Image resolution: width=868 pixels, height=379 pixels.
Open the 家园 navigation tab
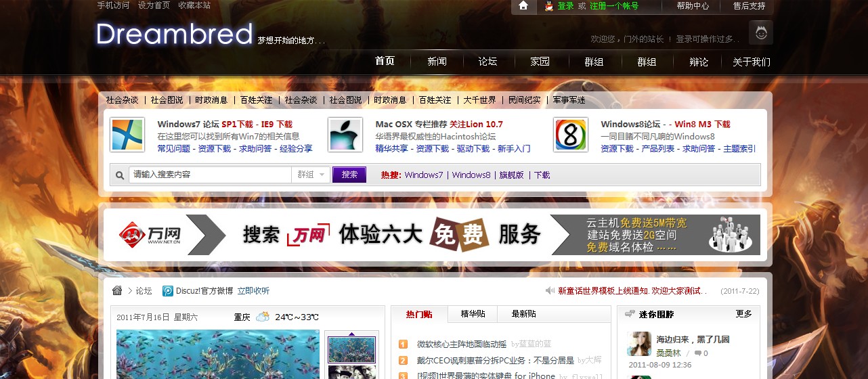(540, 62)
